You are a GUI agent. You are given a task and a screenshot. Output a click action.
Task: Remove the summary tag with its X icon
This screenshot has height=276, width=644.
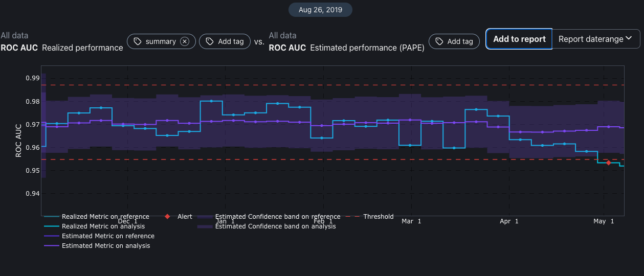pos(185,41)
